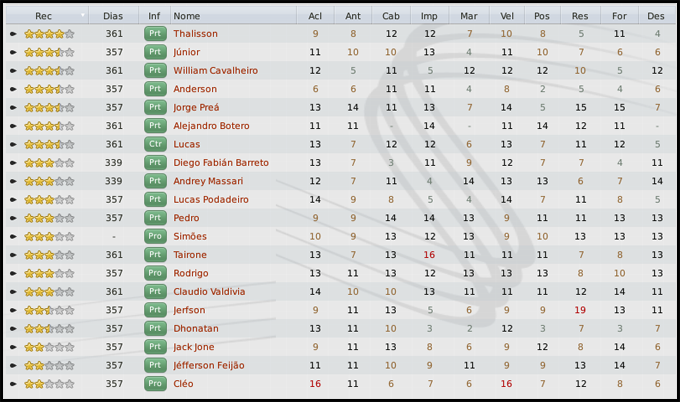The height and width of the screenshot is (402, 680).
Task: Sort the table by Nome column
Action: (186, 16)
